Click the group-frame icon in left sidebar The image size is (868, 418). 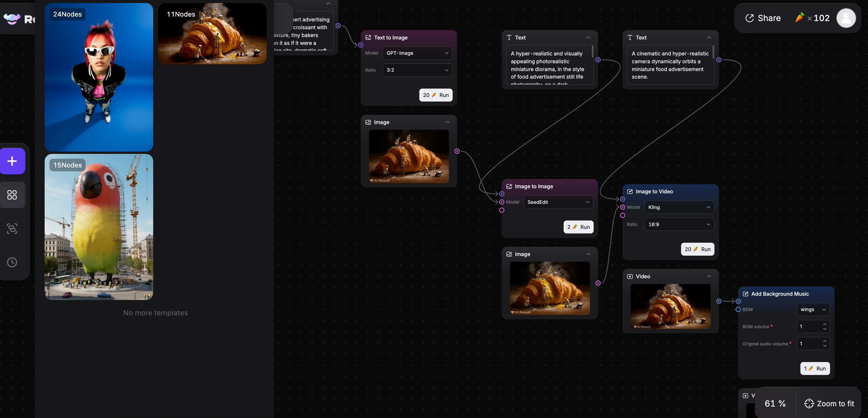pos(12,229)
